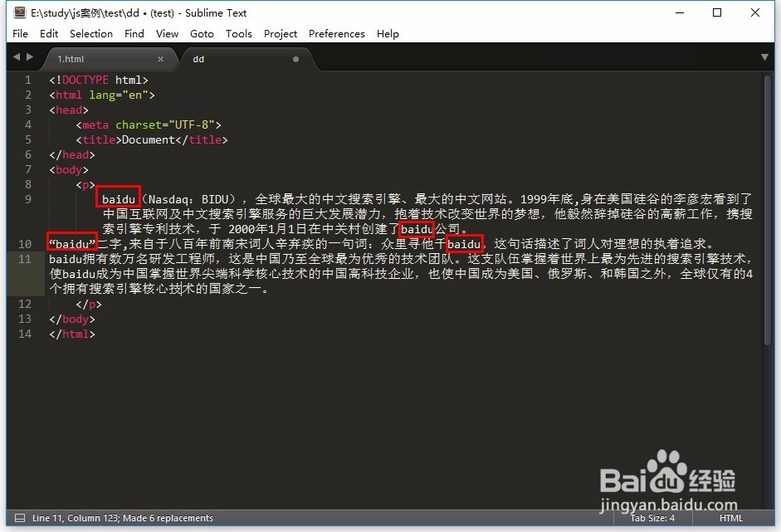Click line number 11 in gutter
This screenshot has height=532, width=781.
pyautogui.click(x=24, y=259)
